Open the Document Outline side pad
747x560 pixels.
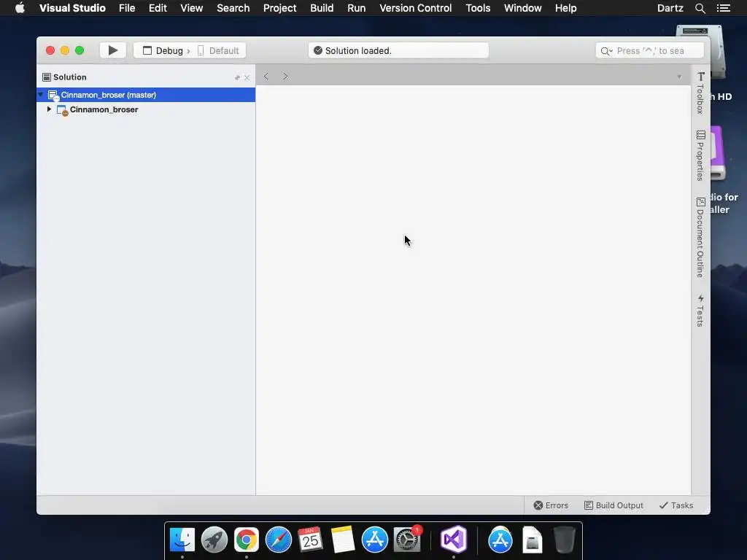pos(700,237)
